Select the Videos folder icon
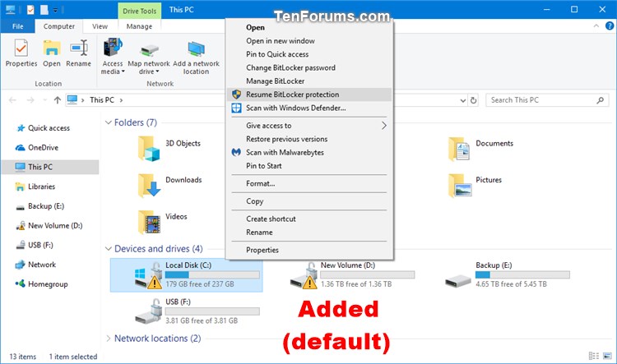 coord(149,222)
